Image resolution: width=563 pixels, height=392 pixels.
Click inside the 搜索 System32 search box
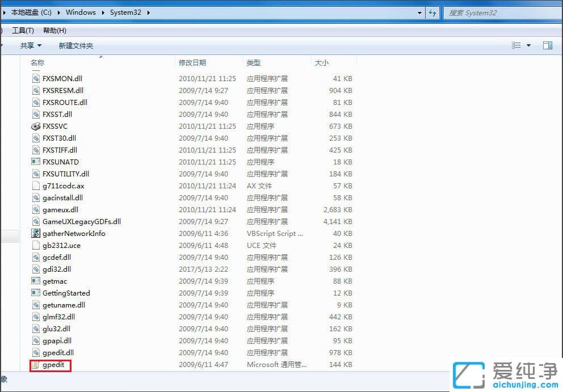point(499,12)
